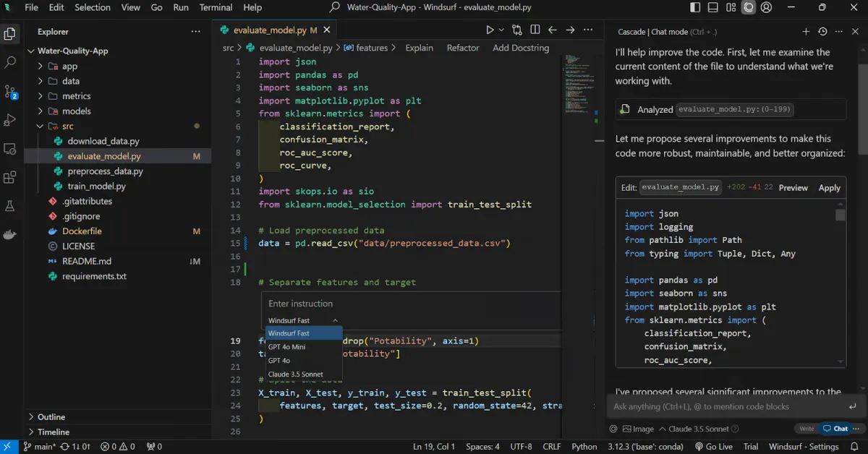Start a new Cascade conversation plus icon
This screenshot has height=454, width=868.
coord(807,32)
